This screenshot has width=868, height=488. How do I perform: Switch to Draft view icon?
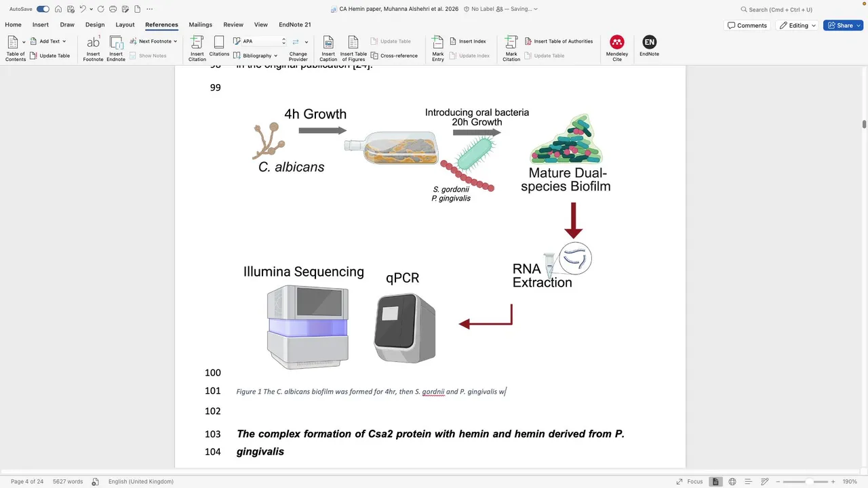click(764, 481)
